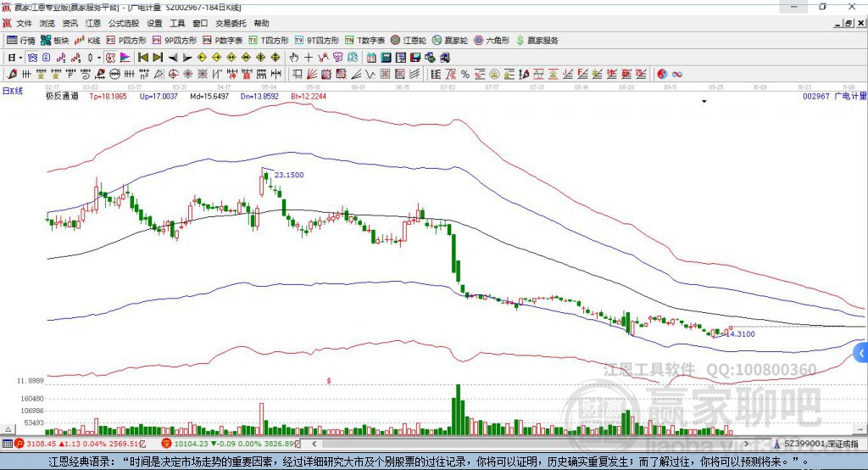Open the 文件 menu
This screenshot has width=868, height=470.
click(24, 23)
